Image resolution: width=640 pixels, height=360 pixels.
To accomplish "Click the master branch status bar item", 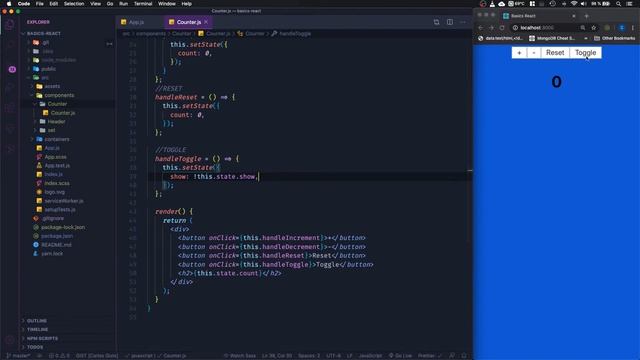I will click(x=19, y=356).
